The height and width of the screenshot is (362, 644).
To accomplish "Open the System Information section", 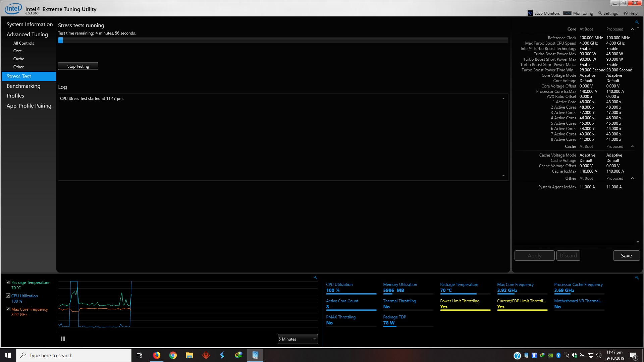I will [30, 24].
